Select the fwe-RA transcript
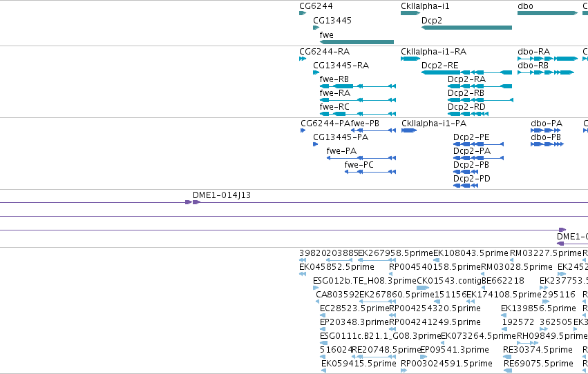This screenshot has width=588, height=374. pyautogui.click(x=358, y=100)
